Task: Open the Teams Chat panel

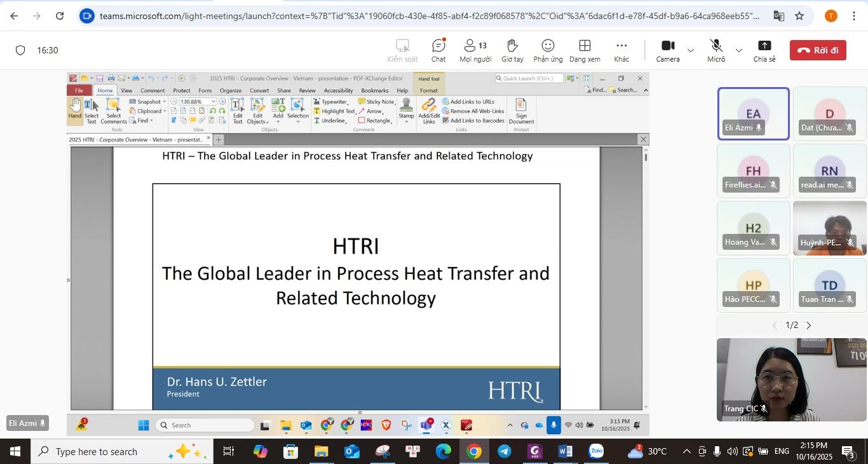Action: coord(438,50)
